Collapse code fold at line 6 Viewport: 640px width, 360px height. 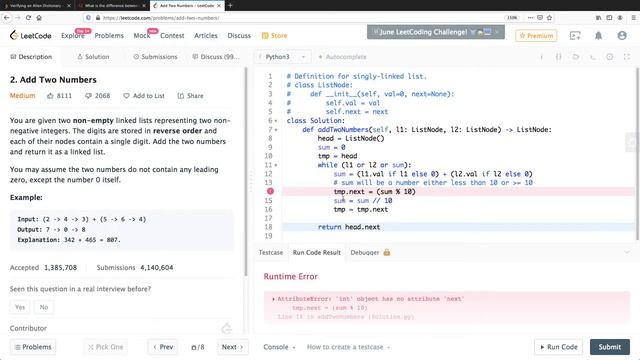[x=276, y=121]
